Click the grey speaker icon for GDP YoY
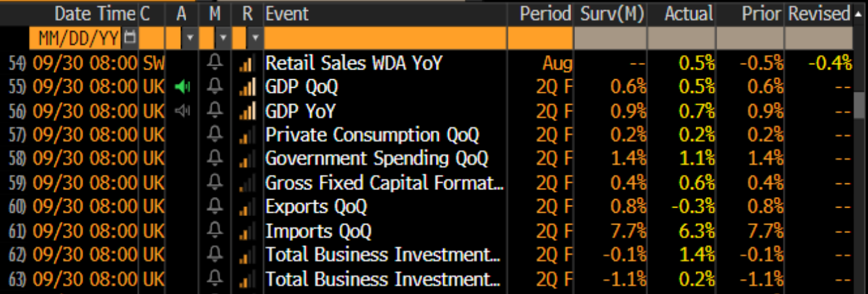 182,111
